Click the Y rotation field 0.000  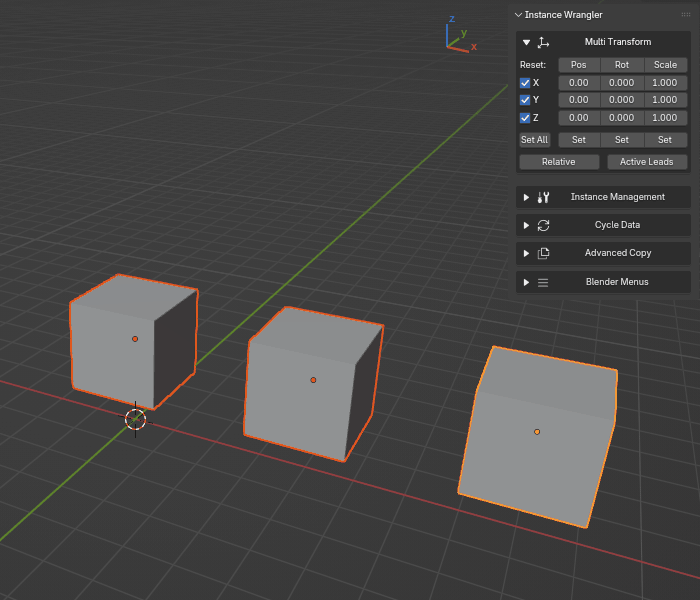pyautogui.click(x=622, y=100)
